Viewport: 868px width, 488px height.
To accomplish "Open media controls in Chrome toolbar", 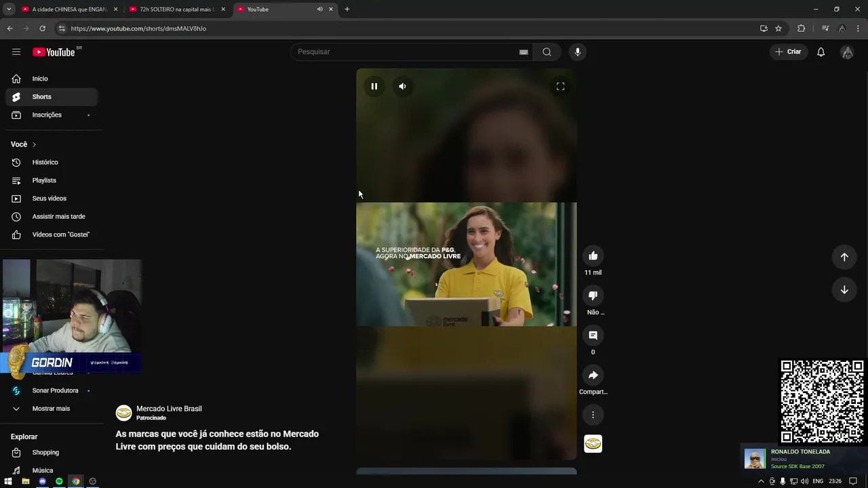I will [x=825, y=28].
